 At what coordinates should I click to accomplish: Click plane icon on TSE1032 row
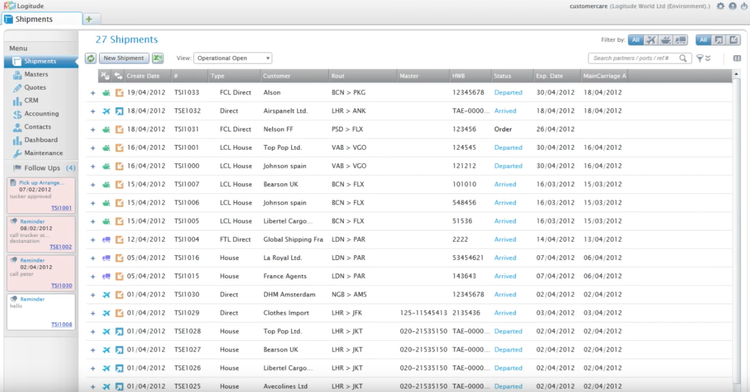coord(106,111)
